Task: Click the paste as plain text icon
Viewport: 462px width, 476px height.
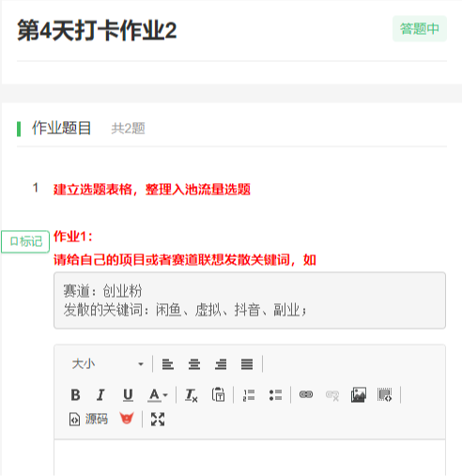Action: 218,395
